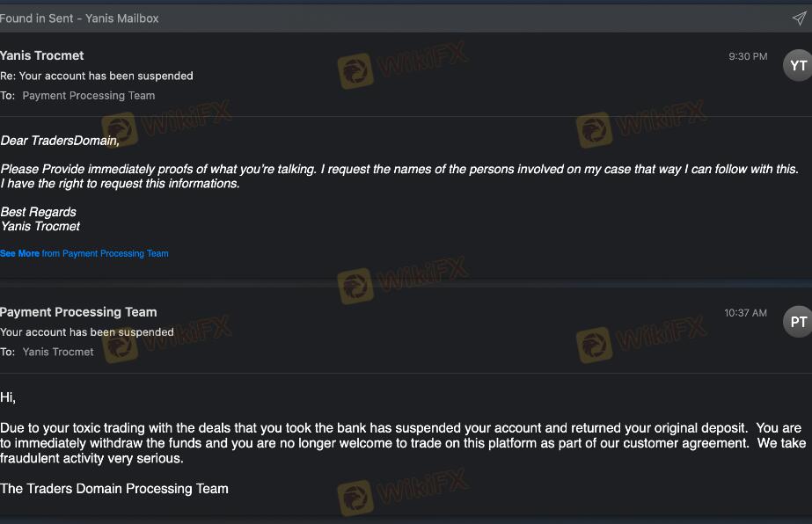The height and width of the screenshot is (524, 812).
Task: Click the Hi greeting in second email
Action: pos(8,397)
